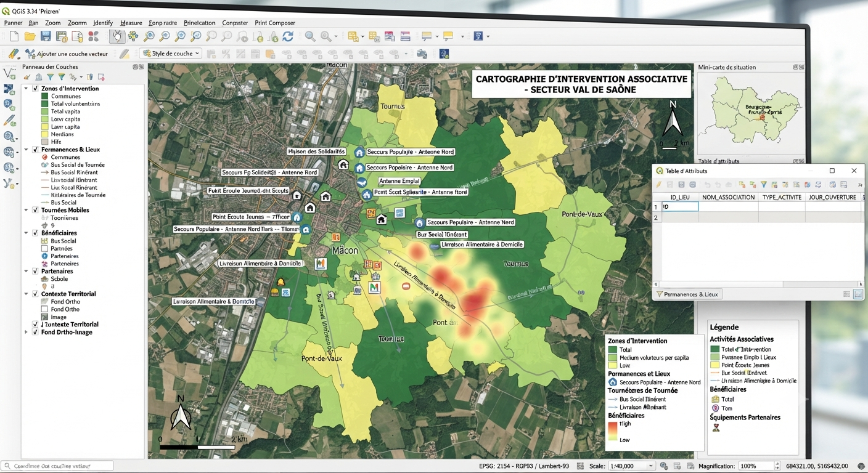Screen dimensions: 868x473
Task: Open the Prinelcation menu
Action: tap(200, 23)
